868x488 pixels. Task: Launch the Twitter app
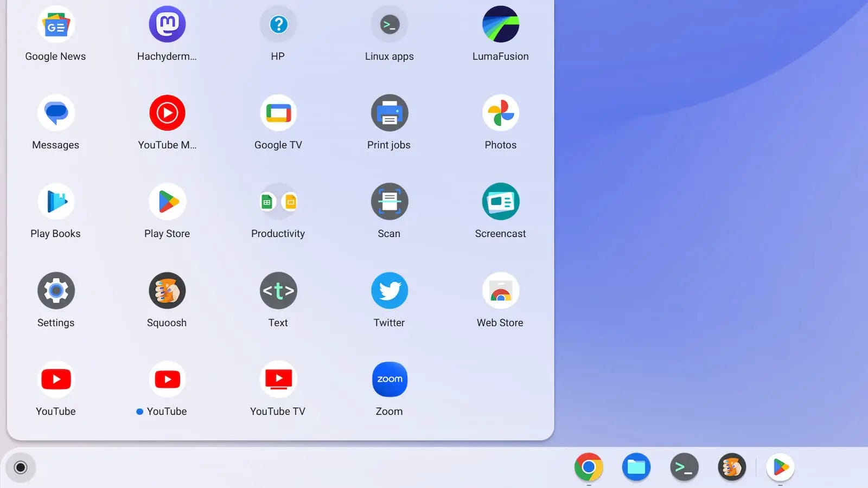coord(390,291)
